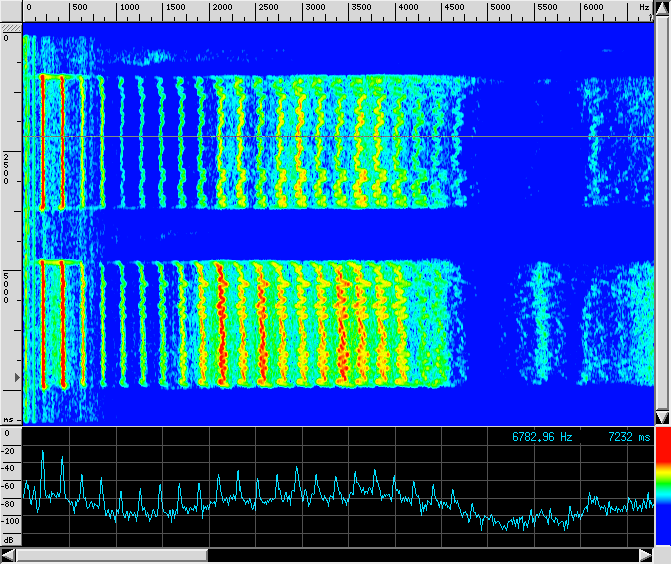
Task: Click the vertical scrollbar track
Action: click(x=662, y=210)
